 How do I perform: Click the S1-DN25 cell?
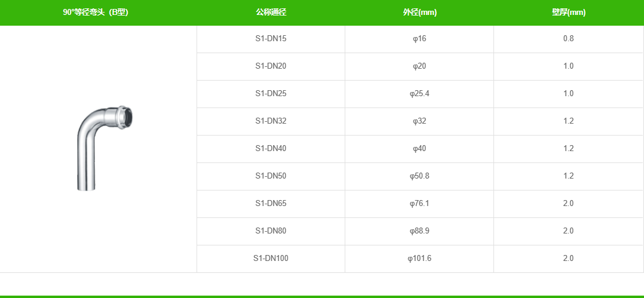[x=271, y=94]
